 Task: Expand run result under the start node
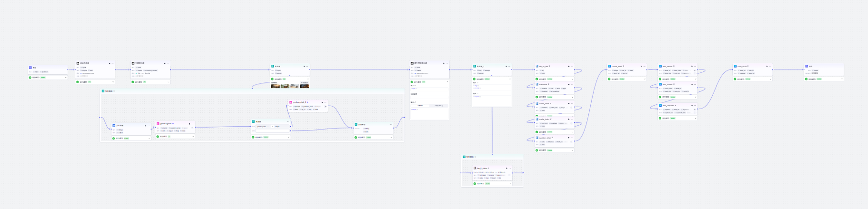coord(66,77)
